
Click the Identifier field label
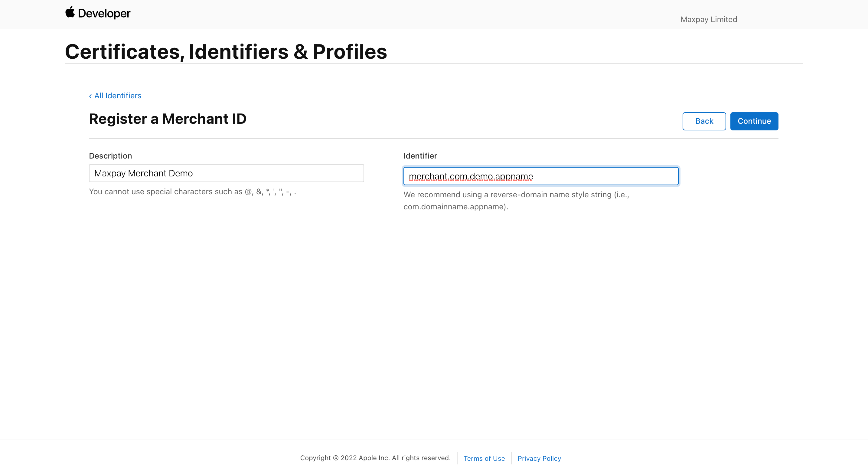(x=420, y=156)
